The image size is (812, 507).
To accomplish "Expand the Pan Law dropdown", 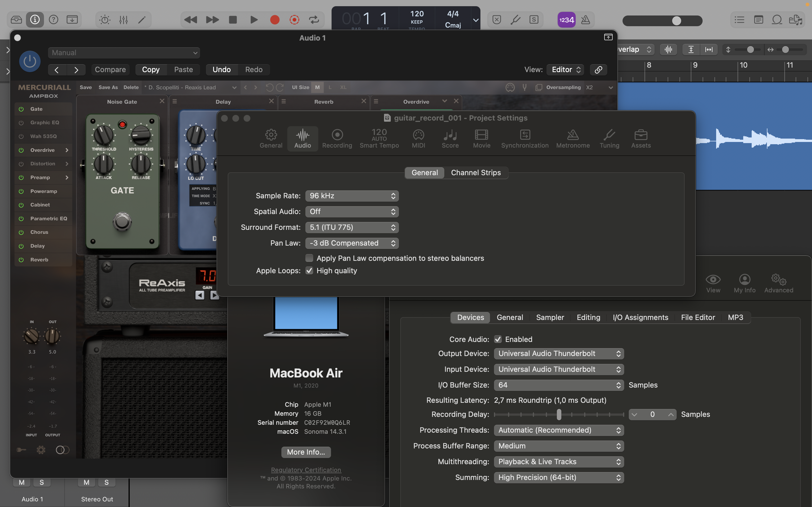I will [352, 243].
